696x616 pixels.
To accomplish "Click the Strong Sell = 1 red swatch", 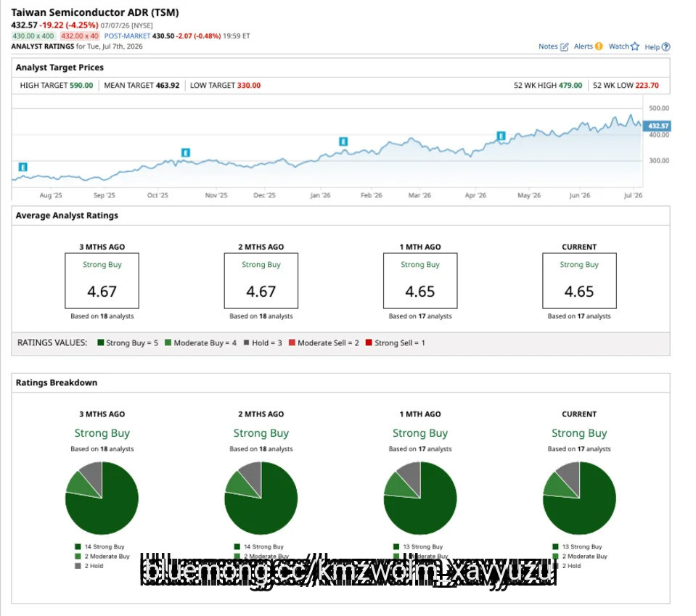I will 369,342.
